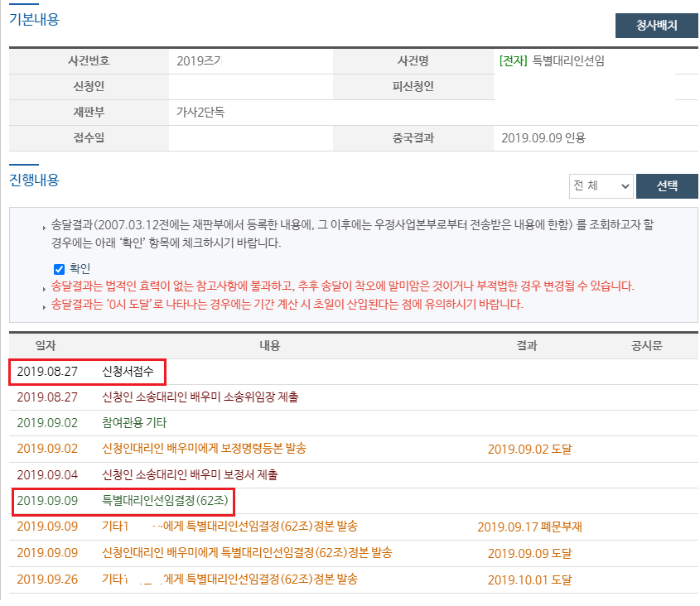The width and height of the screenshot is (700, 606).
Task: Click the 청사배치 button
Action: pos(656,26)
